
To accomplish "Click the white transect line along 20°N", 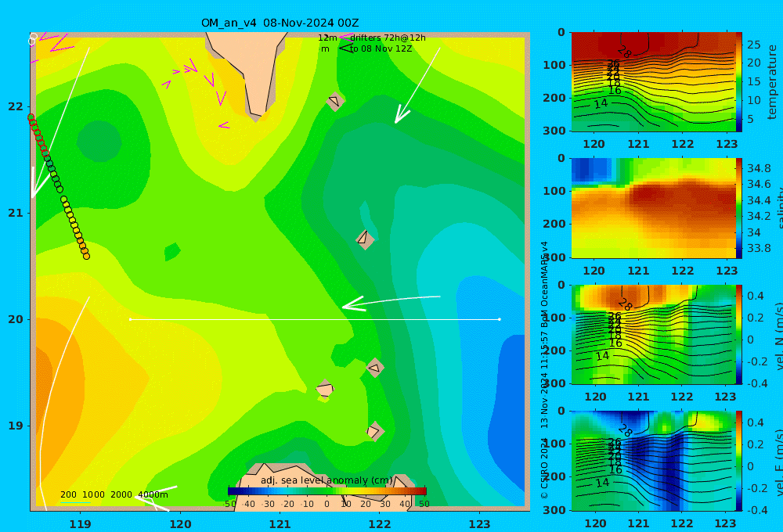I will (x=315, y=319).
